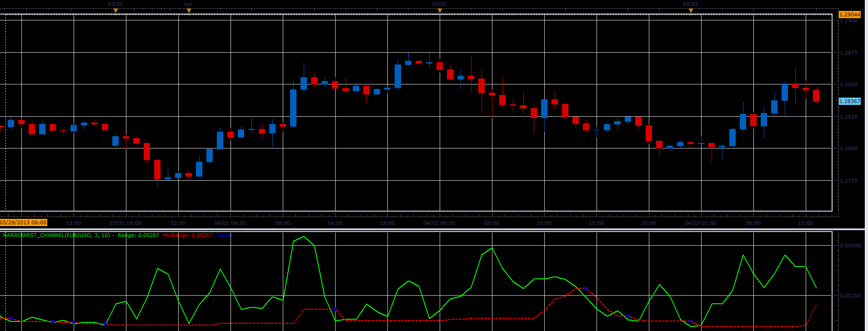Click the blue Signal legend label

pos(224,235)
